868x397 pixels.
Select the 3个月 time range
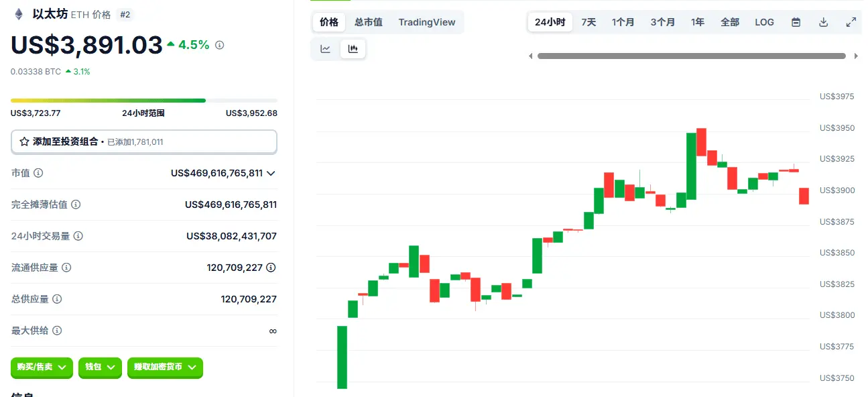pos(663,22)
